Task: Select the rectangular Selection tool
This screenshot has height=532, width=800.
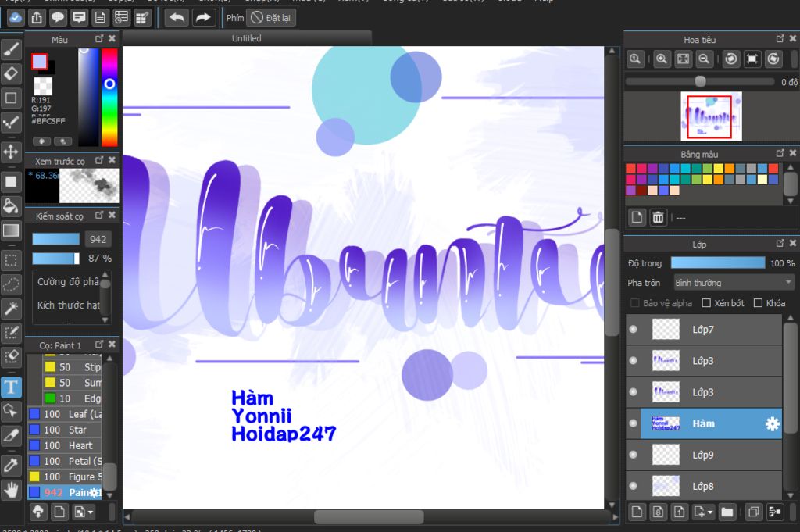Action: [11, 260]
